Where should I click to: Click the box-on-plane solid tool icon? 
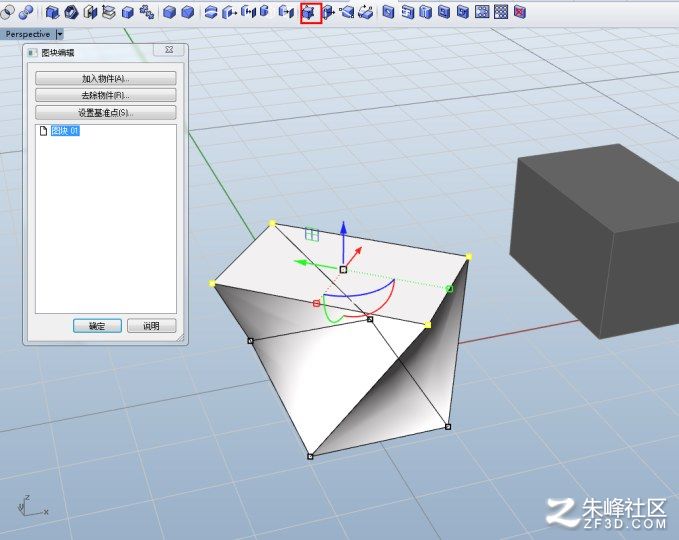[52, 13]
